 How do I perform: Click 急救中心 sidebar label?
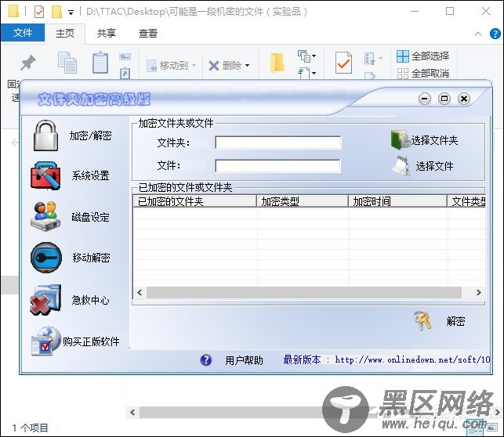[90, 300]
